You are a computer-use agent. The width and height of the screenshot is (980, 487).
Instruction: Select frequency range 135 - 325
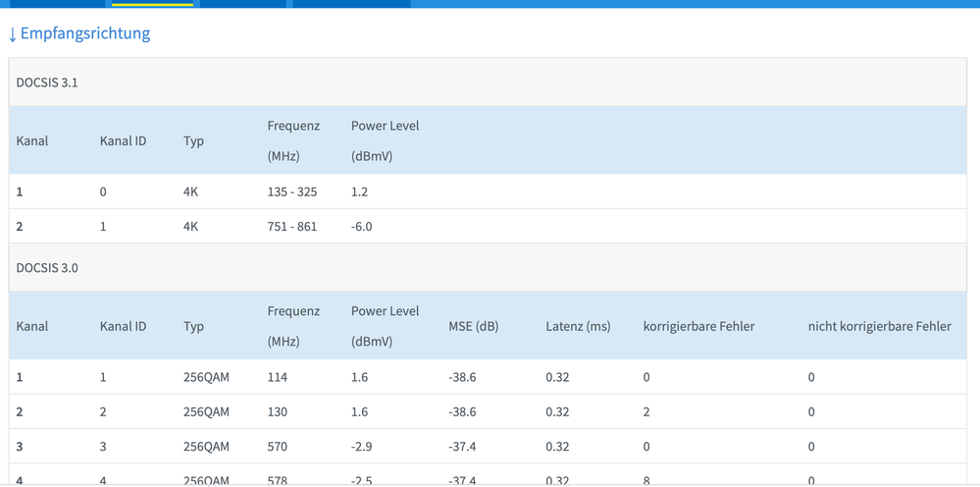pos(292,191)
